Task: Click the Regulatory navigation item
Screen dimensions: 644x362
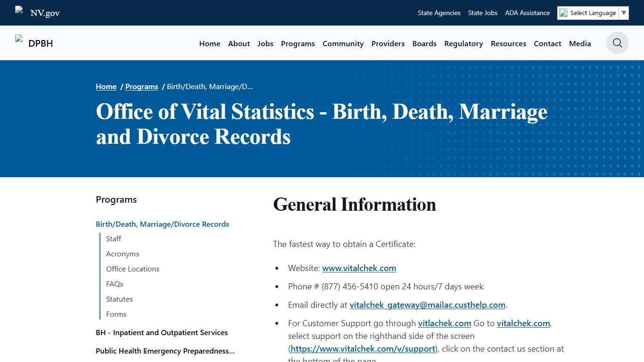Action: click(463, 43)
